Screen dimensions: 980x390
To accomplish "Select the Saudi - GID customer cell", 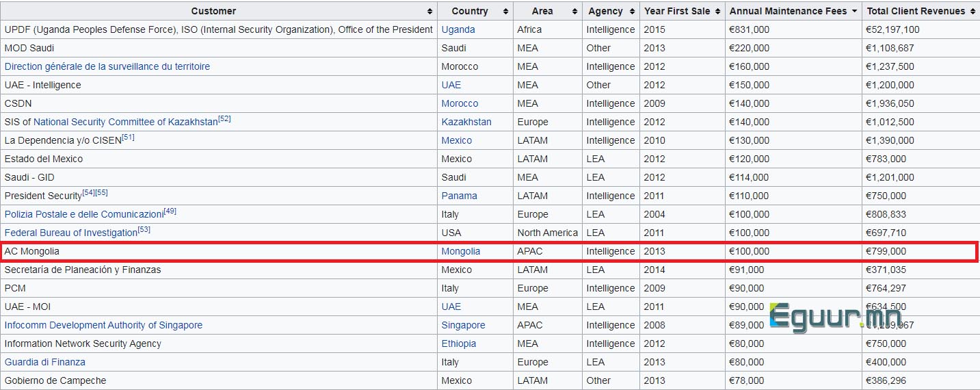I will coord(219,177).
